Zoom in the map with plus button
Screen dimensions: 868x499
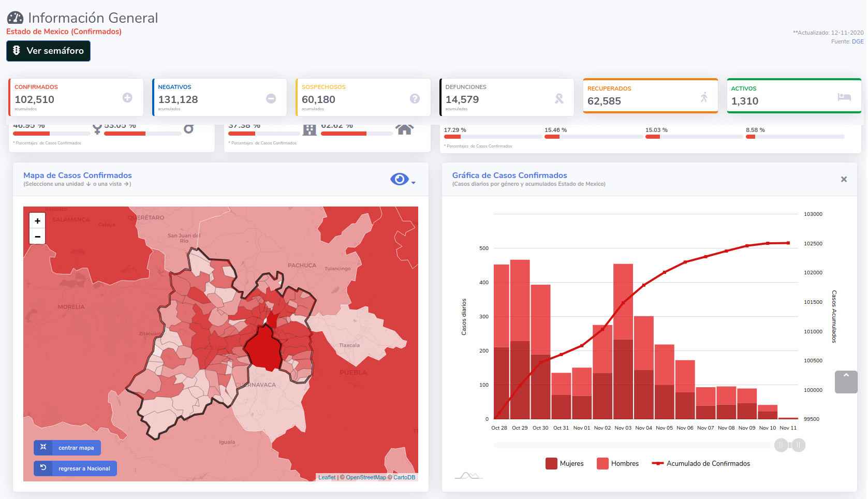pos(37,221)
